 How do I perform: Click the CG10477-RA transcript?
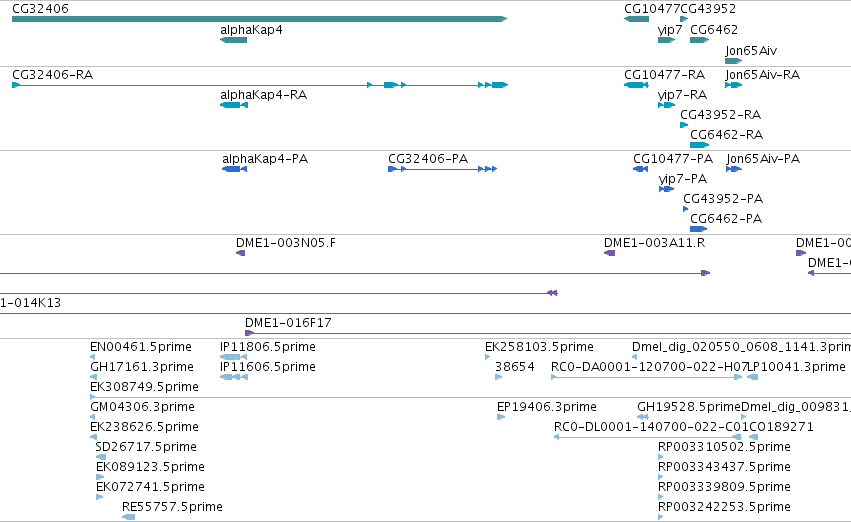click(x=636, y=85)
